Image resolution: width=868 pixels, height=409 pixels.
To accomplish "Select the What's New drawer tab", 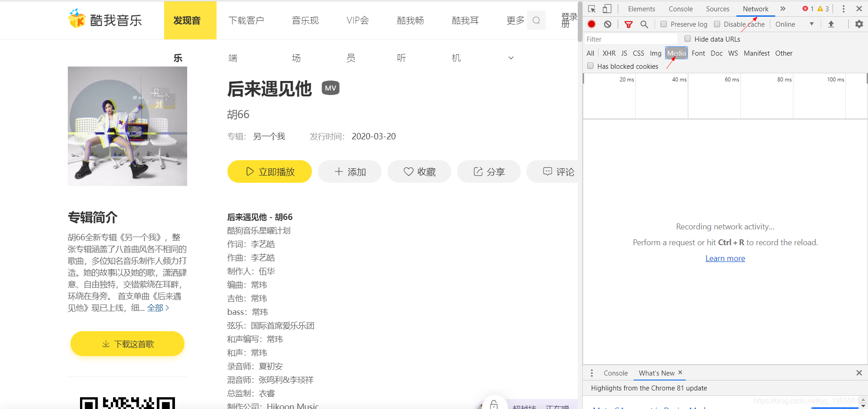I will click(656, 373).
